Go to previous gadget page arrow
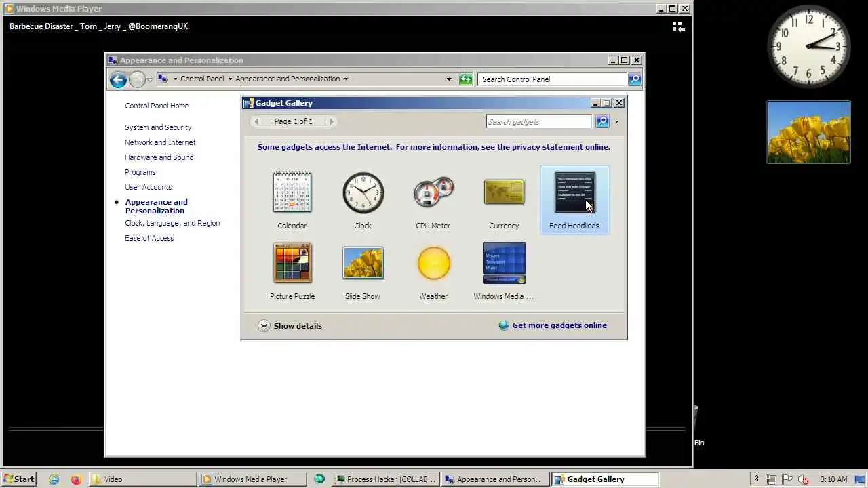 pyautogui.click(x=256, y=121)
